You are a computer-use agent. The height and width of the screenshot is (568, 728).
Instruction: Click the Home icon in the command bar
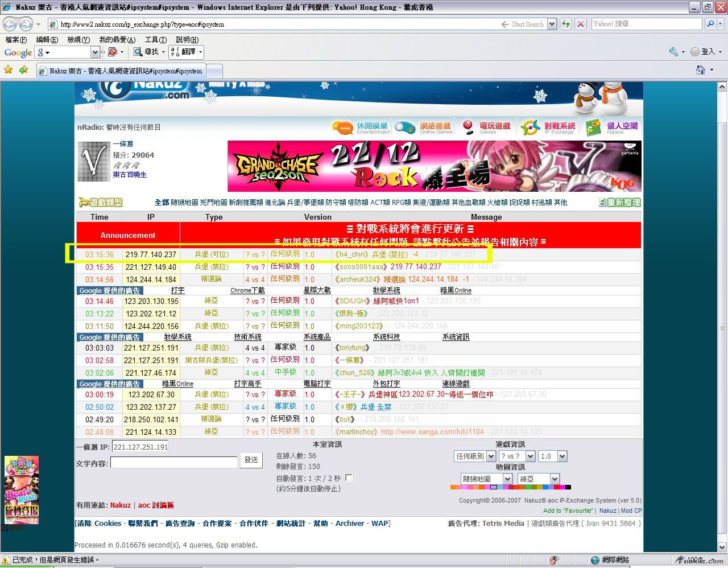click(x=701, y=69)
